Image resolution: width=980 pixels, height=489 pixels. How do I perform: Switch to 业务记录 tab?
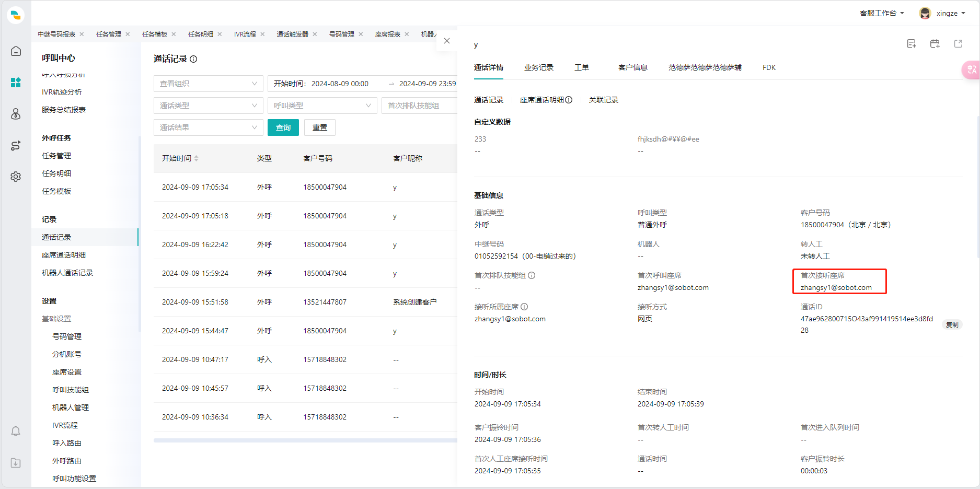[539, 67]
